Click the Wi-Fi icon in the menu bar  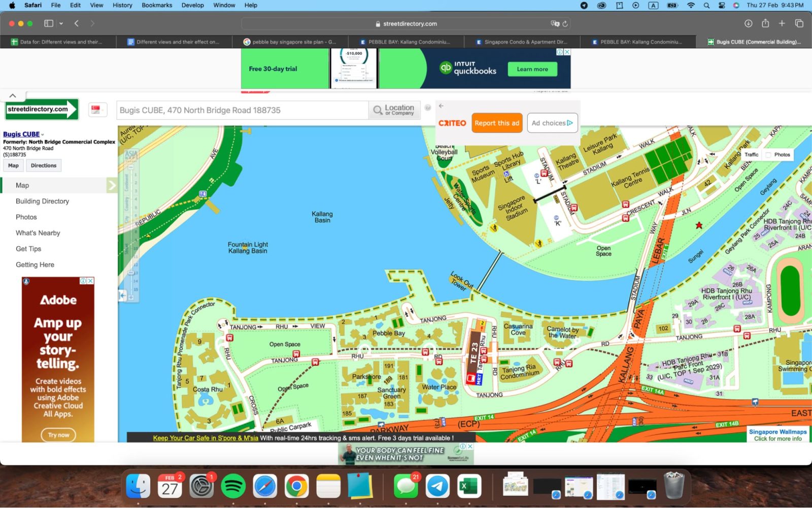coord(691,5)
